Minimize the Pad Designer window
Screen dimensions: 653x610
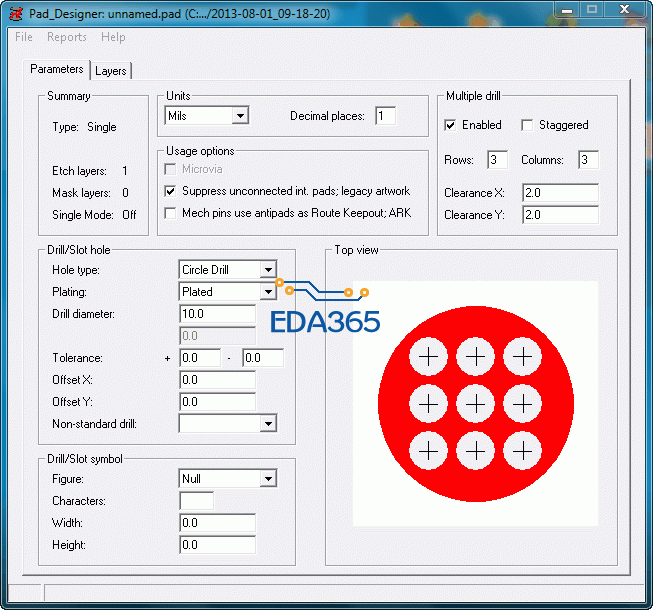coord(567,10)
